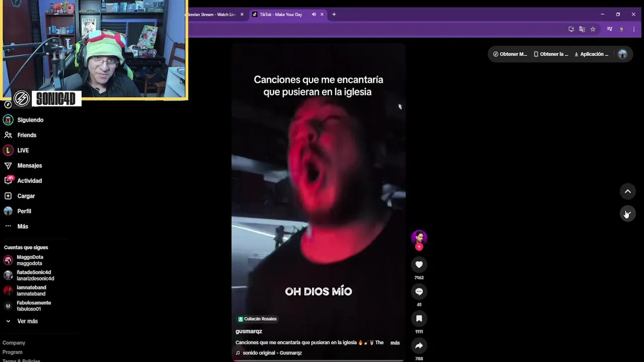This screenshot has width=644, height=362.
Task: Bookmark this page with the star icon
Action: tap(593, 29)
